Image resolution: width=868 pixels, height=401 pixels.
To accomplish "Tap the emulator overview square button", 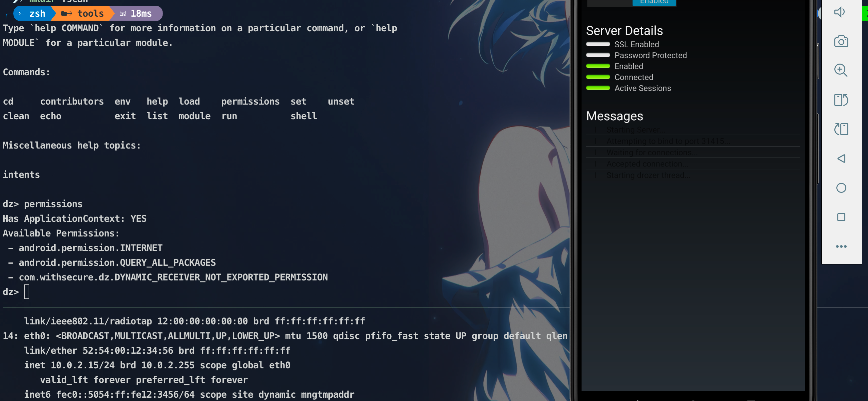I will point(841,217).
